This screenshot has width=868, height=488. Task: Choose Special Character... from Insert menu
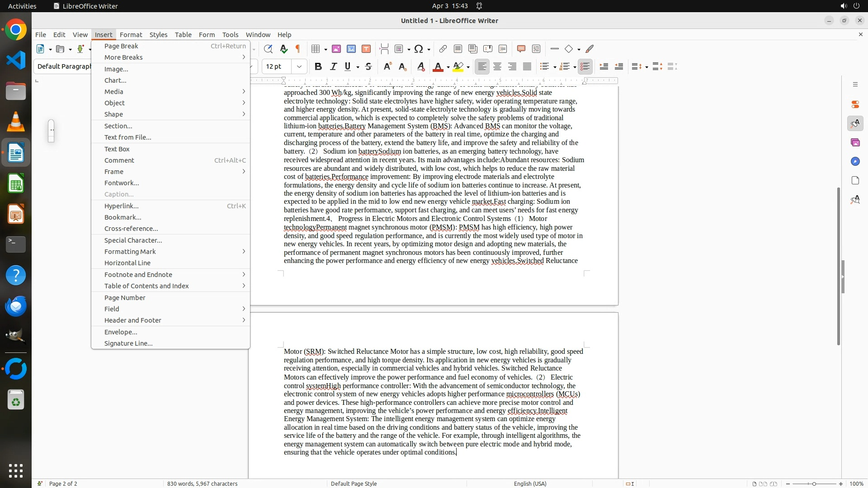133,240
